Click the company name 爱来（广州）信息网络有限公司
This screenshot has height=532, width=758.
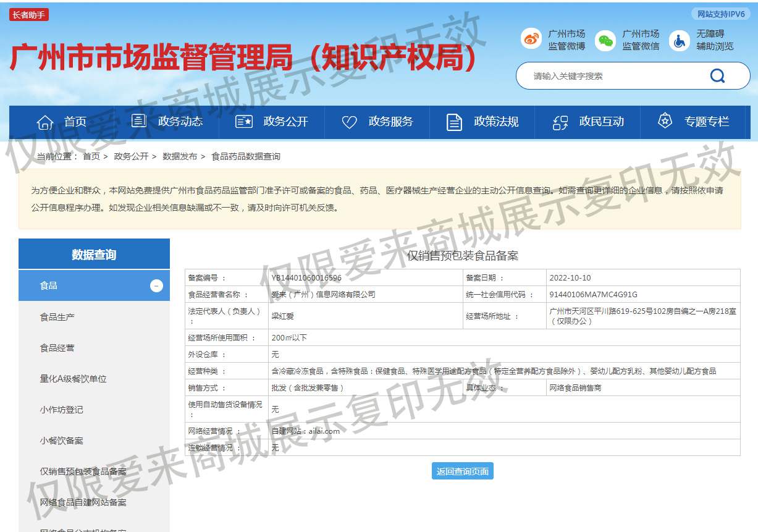pyautogui.click(x=323, y=295)
